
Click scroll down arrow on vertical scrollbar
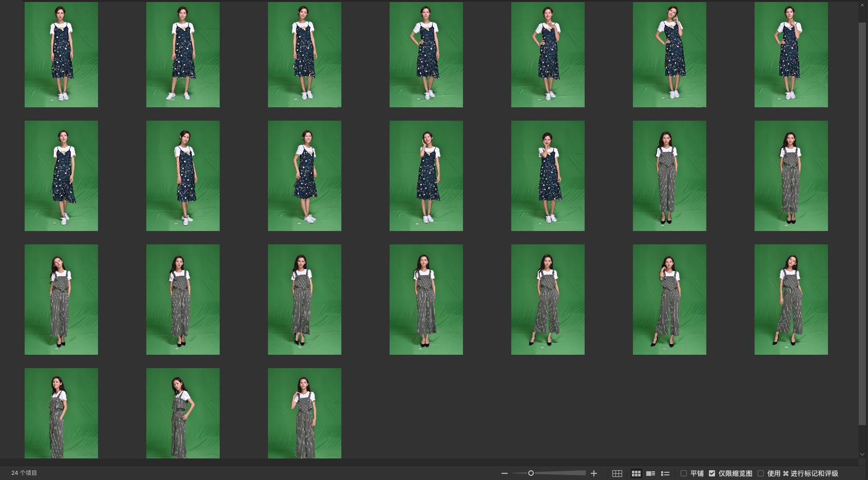click(862, 454)
